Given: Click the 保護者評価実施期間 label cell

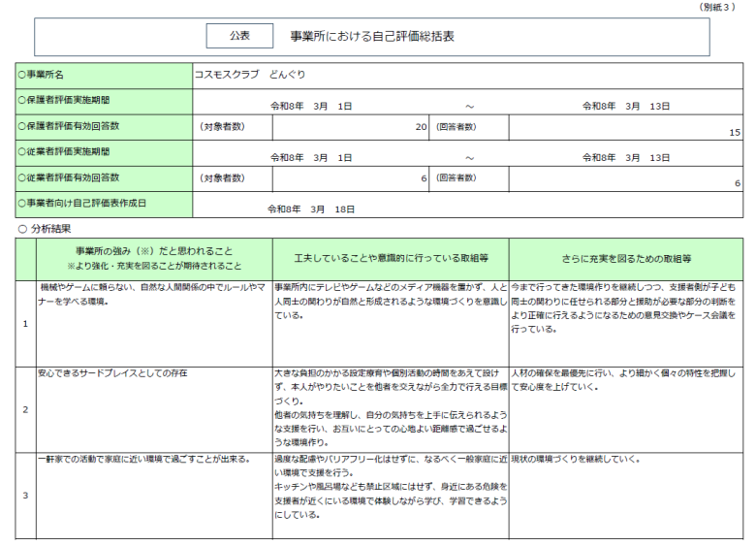Looking at the screenshot, I should tap(104, 101).
